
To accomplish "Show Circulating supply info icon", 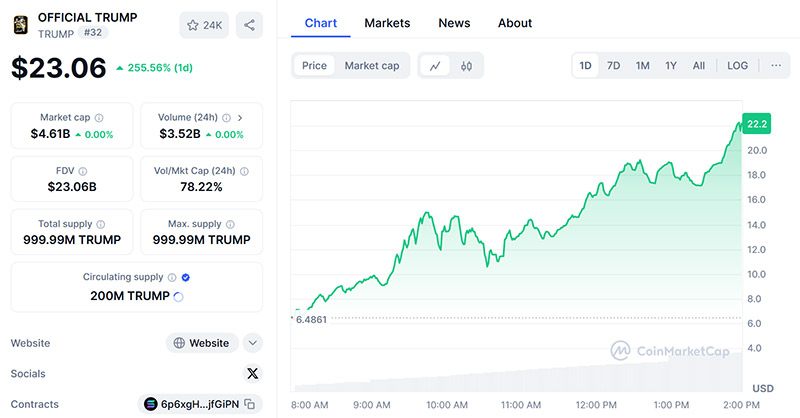I will pyautogui.click(x=172, y=278).
